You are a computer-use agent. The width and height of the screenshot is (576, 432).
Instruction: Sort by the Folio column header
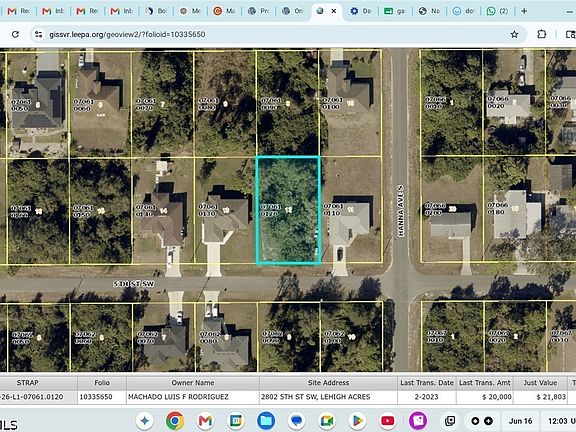(x=102, y=383)
